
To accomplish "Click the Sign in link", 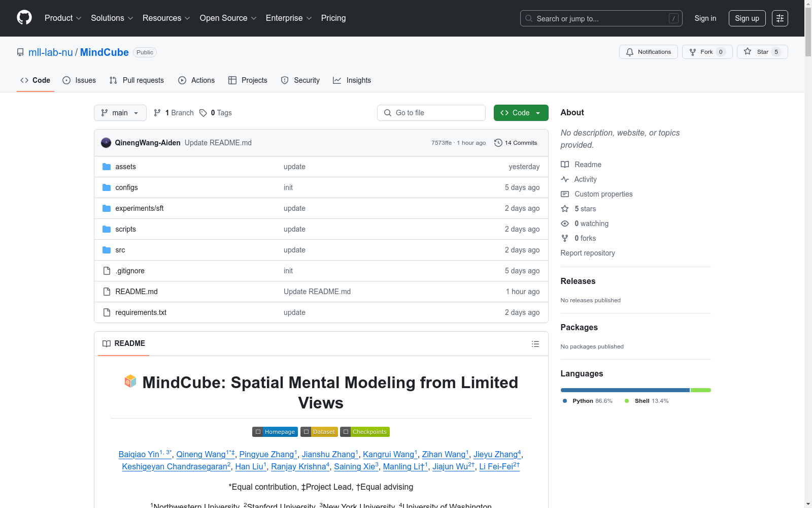I will click(x=705, y=18).
